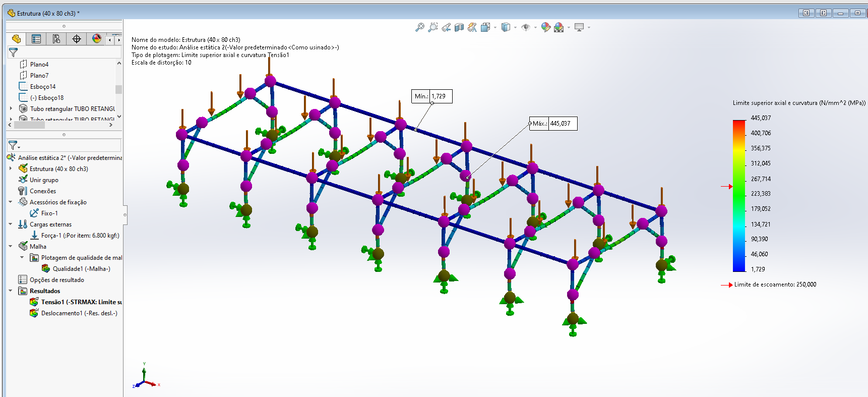Switch to the DisplayManager color ball tab
Image resolution: width=868 pixels, height=397 pixels.
pyautogui.click(x=97, y=39)
